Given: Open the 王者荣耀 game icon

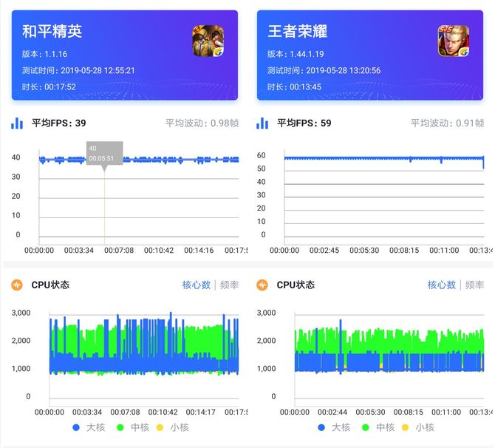Looking at the screenshot, I should [x=454, y=41].
